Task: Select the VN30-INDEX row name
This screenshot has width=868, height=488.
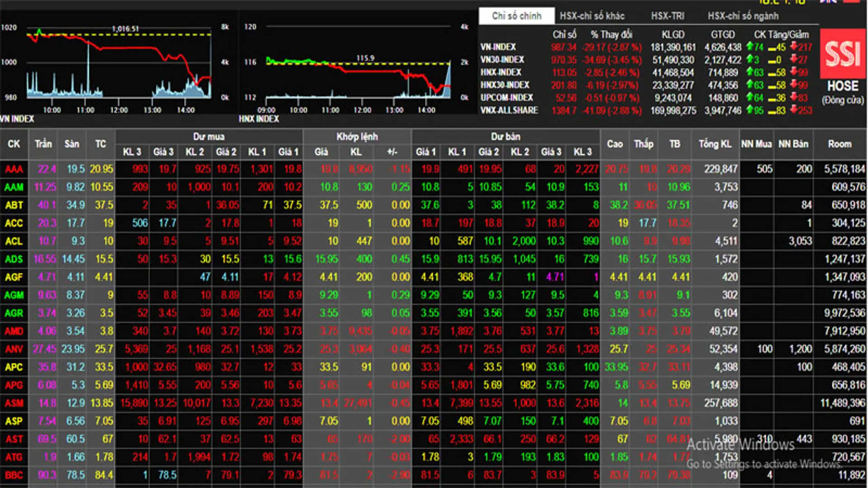Action: 502,60
